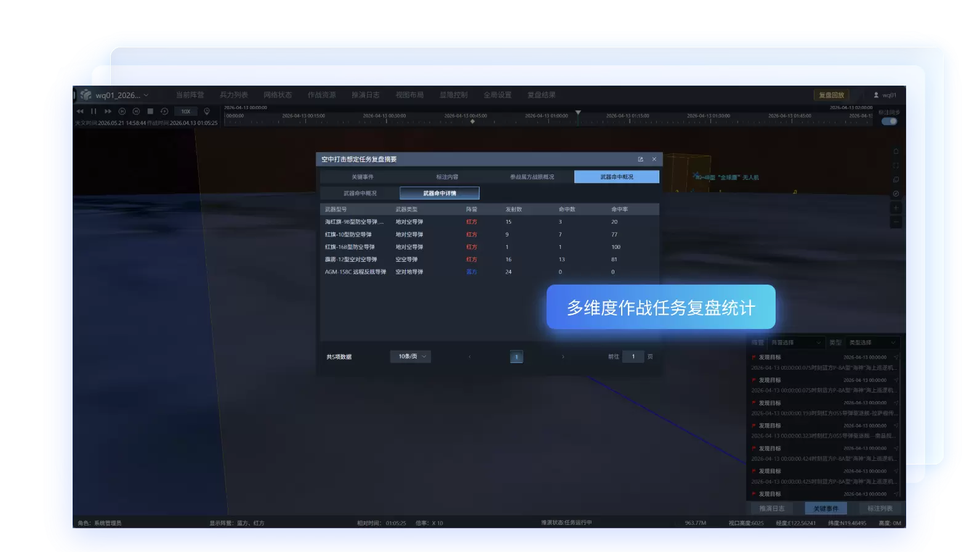Click the compass icon on map toolbar
Screen dimensions: 980x552
tap(896, 193)
